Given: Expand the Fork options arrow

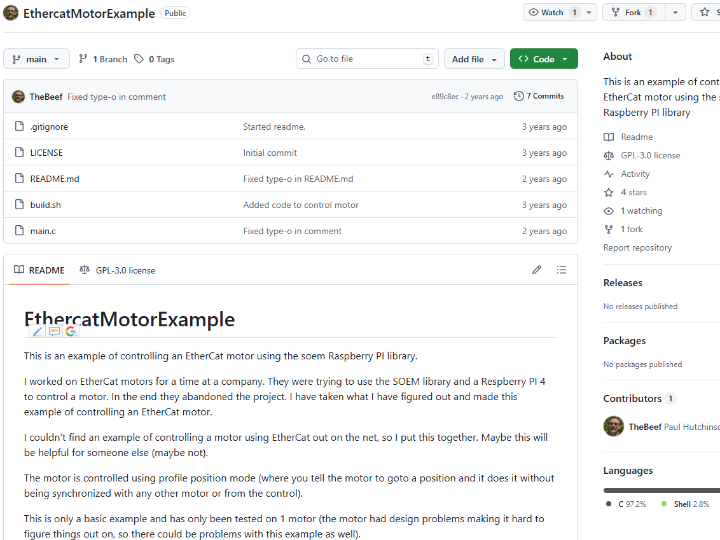Looking at the screenshot, I should pos(675,13).
